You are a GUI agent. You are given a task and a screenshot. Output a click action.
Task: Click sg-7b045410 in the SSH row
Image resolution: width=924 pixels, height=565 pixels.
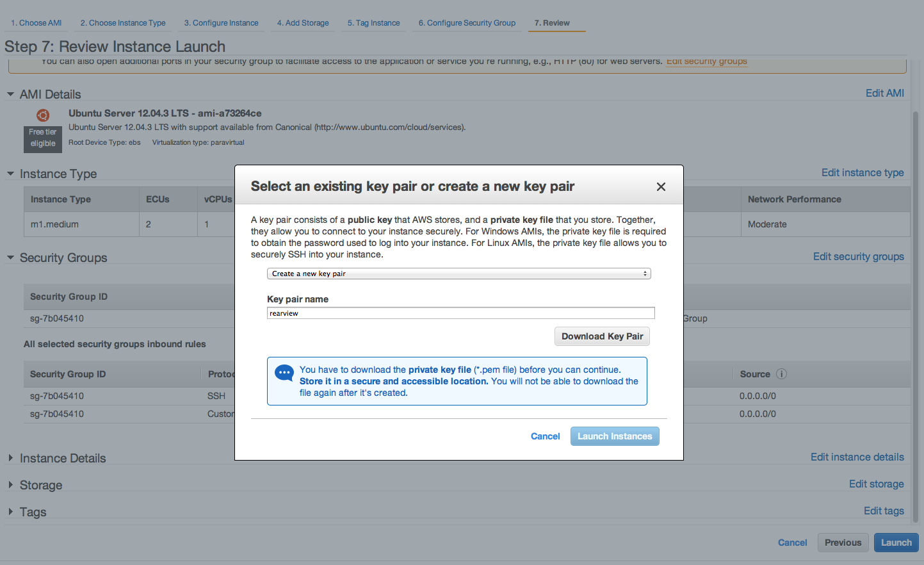click(x=57, y=396)
